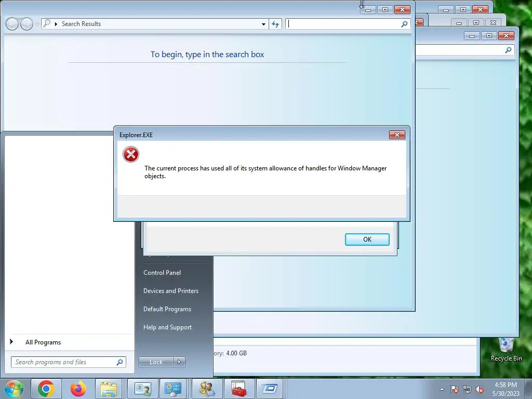The width and height of the screenshot is (532, 399).
Task: Click the muted volume tray icon
Action: [480, 389]
